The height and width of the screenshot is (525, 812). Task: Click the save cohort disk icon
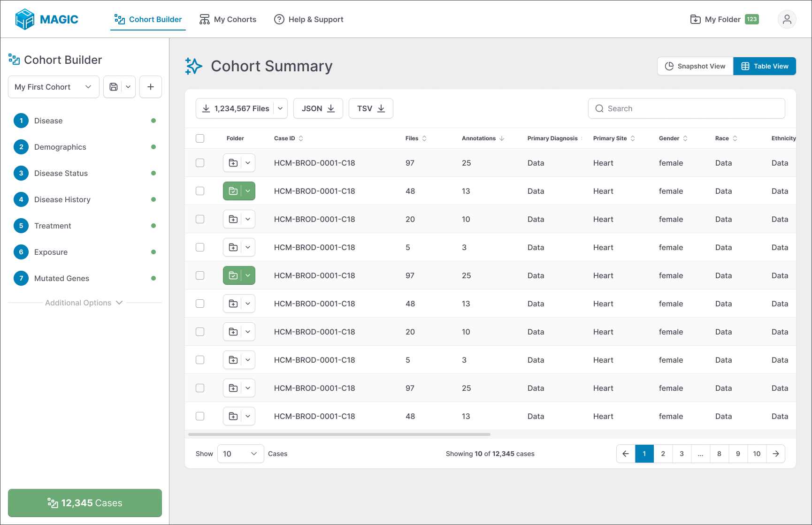[x=113, y=87]
